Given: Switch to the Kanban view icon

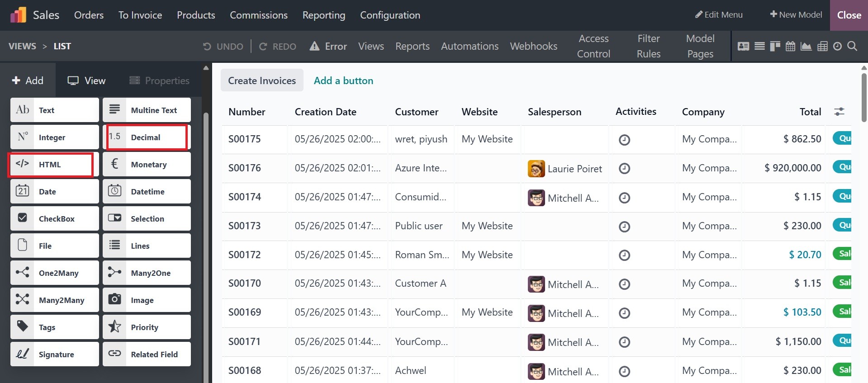Looking at the screenshot, I should click(x=775, y=46).
